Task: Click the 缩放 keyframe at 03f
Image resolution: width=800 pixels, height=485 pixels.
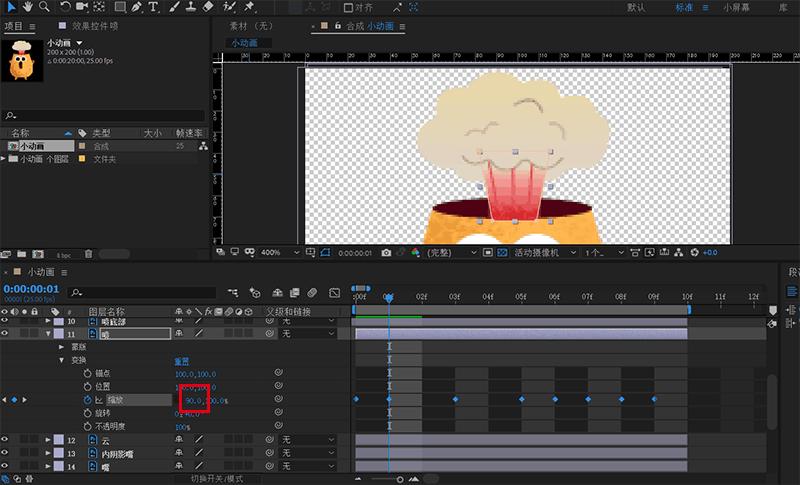Action: (454, 400)
